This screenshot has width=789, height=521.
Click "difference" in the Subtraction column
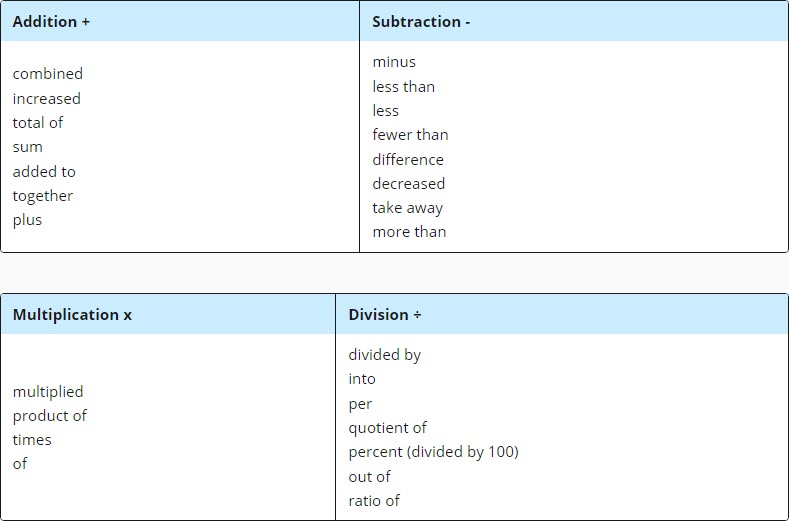[408, 159]
